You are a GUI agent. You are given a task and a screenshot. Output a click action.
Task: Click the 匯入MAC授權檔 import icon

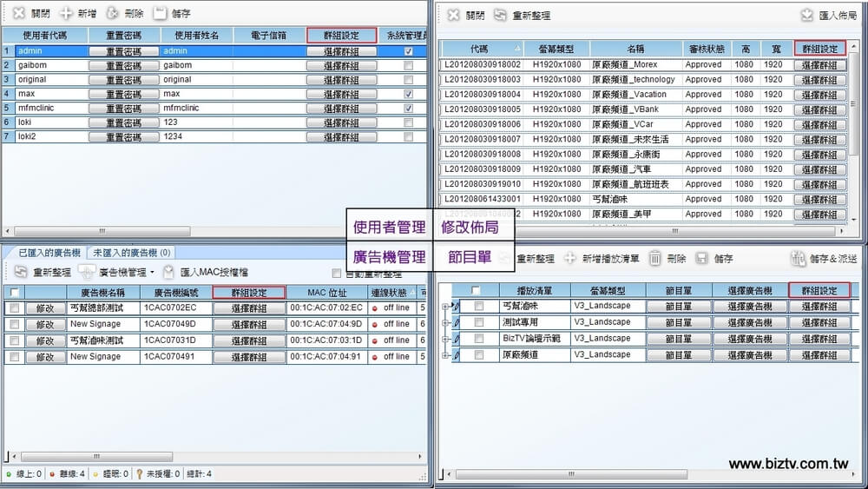(169, 272)
